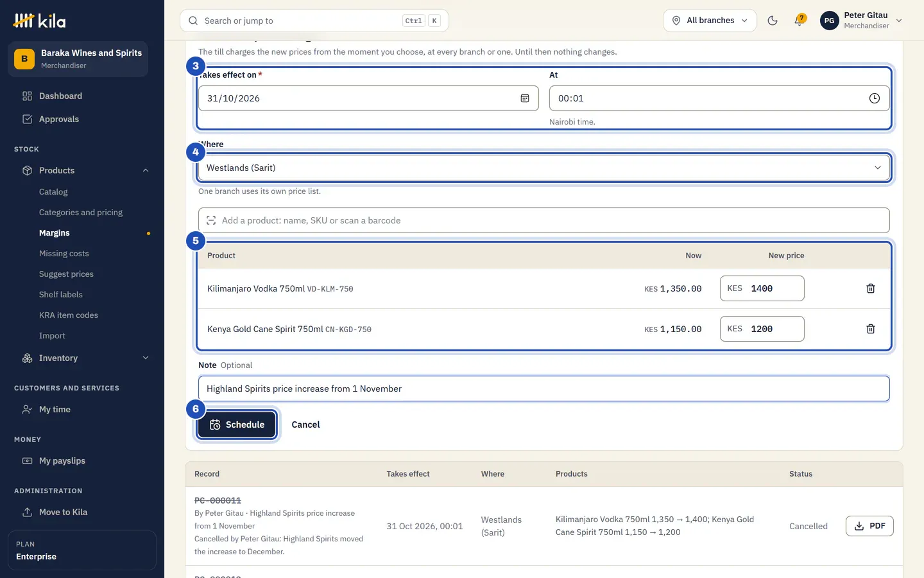Go to Shelf labels page
The height and width of the screenshot is (578, 924).
click(61, 294)
